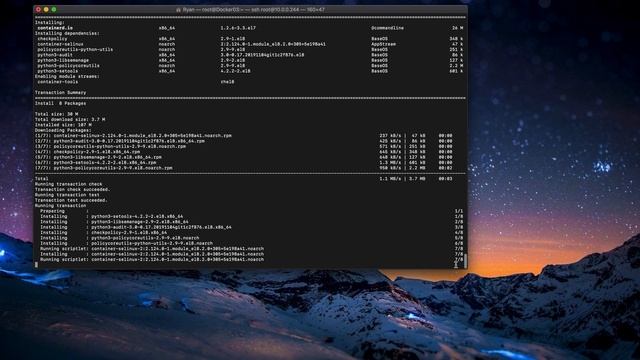Select the 'containerd.io' package name
The width and height of the screenshot is (640, 360).
pyautogui.click(x=55, y=28)
